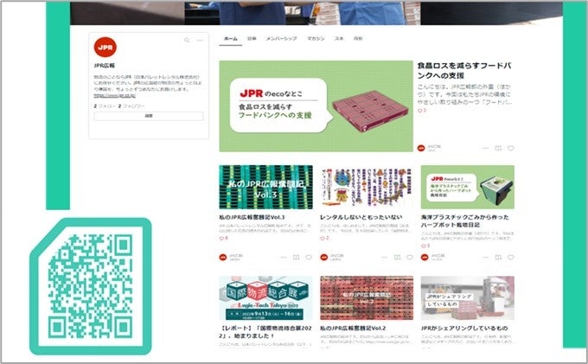588x364 pixels.
Task: Open more options for フードバンクへの支援 article
Action: coord(486,148)
